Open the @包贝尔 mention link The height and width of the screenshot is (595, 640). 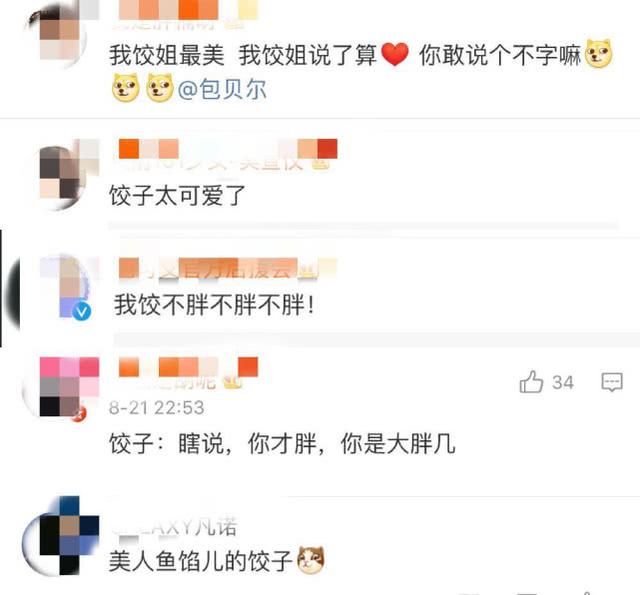[x=222, y=89]
